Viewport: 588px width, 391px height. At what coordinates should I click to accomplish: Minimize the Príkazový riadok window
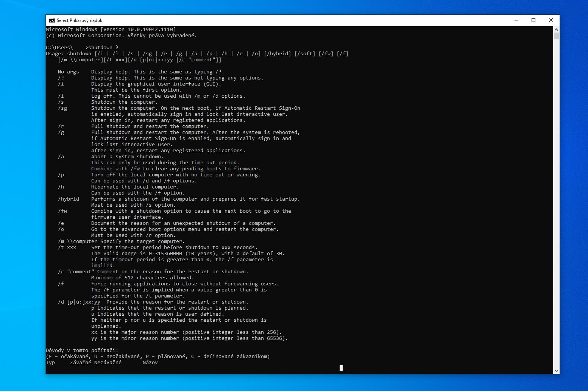tap(516, 20)
